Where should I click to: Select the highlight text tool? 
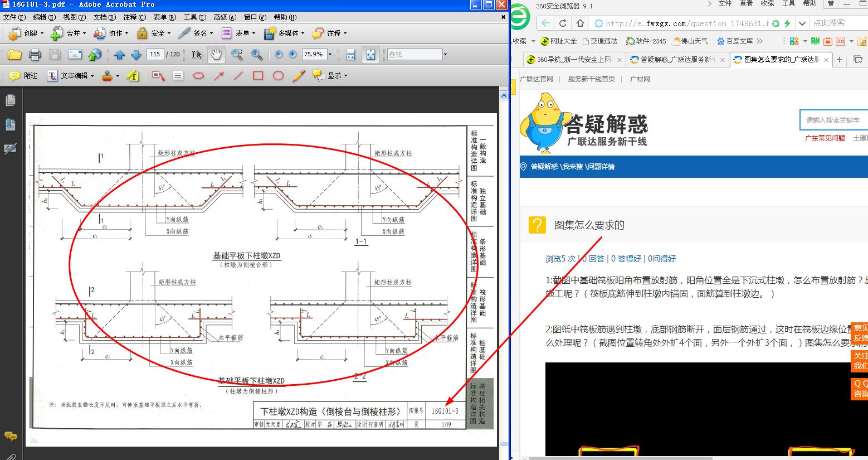click(x=133, y=76)
